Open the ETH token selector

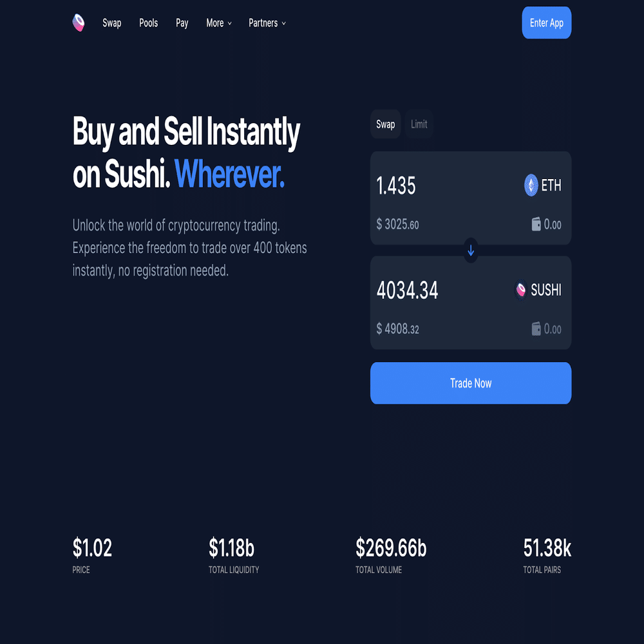pyautogui.click(x=543, y=185)
